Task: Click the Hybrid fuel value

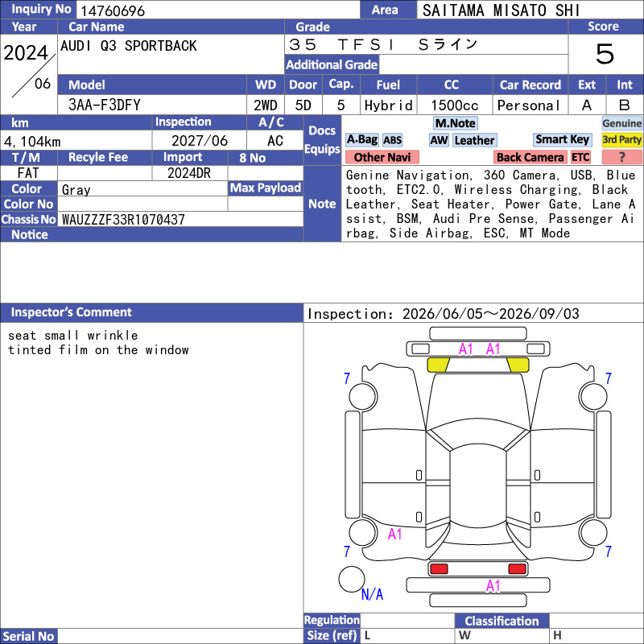Action: pyautogui.click(x=388, y=105)
